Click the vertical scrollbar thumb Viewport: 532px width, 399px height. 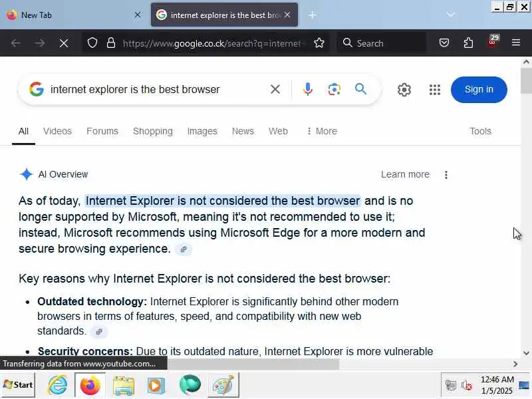526,80
